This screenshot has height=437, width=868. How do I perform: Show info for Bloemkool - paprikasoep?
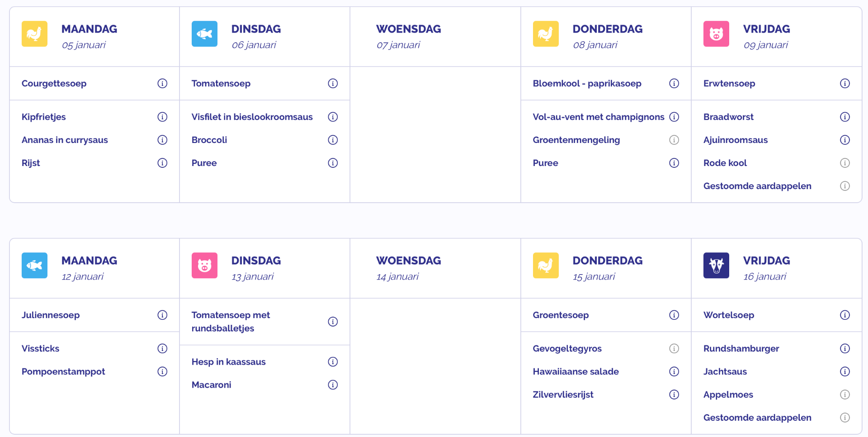click(x=674, y=83)
